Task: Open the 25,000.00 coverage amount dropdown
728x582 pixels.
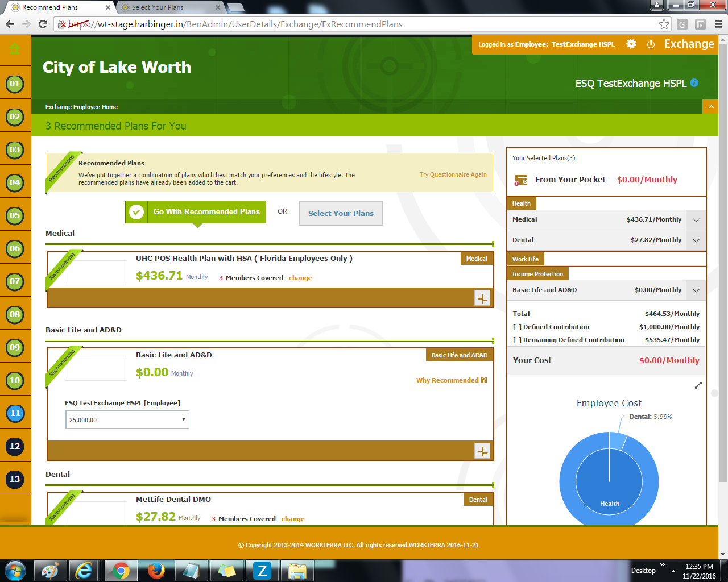Action: pos(127,420)
